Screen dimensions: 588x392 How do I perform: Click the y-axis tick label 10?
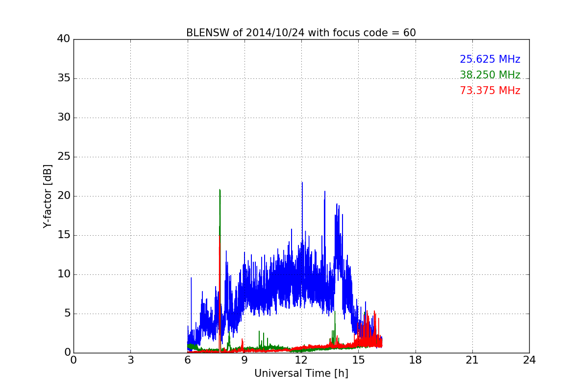64,274
